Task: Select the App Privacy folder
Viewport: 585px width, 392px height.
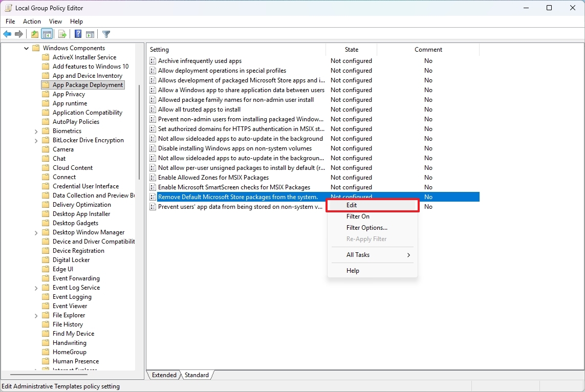Action: pos(69,94)
